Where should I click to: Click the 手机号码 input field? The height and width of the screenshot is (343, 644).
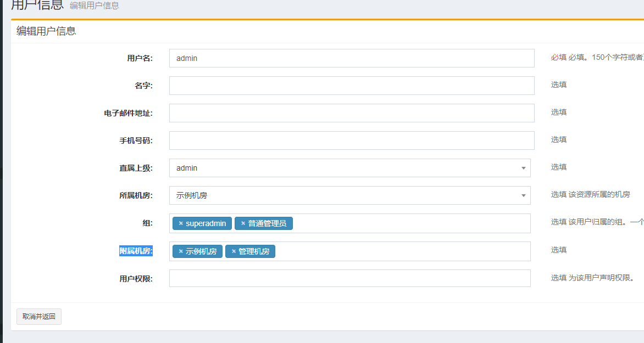tap(352, 140)
